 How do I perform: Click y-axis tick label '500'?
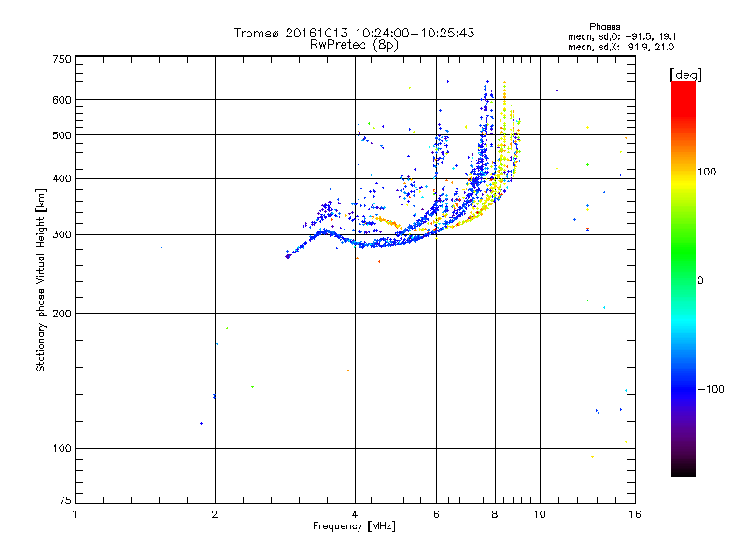tap(62, 135)
